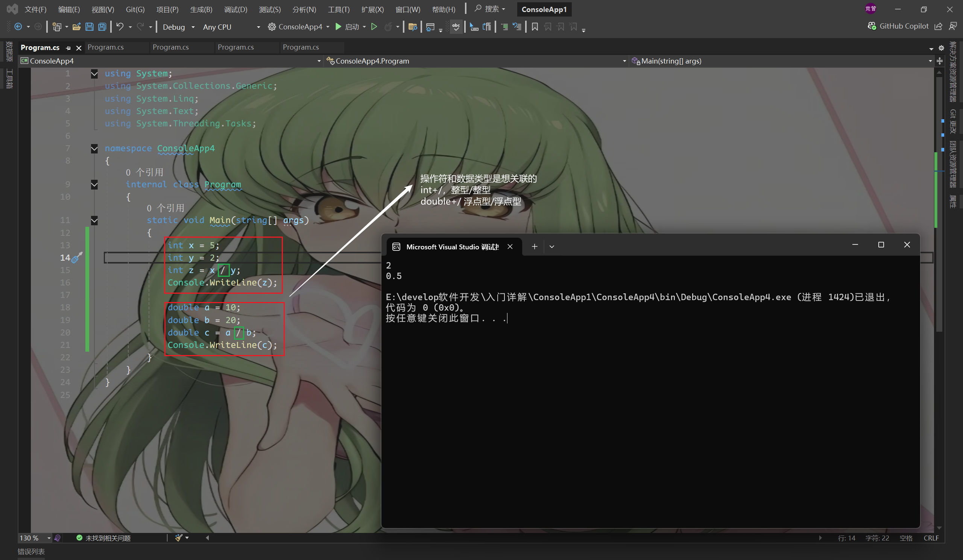This screenshot has height=560, width=963.
Task: Click the quick actions screwdriver icon on line 14
Action: [x=77, y=258]
